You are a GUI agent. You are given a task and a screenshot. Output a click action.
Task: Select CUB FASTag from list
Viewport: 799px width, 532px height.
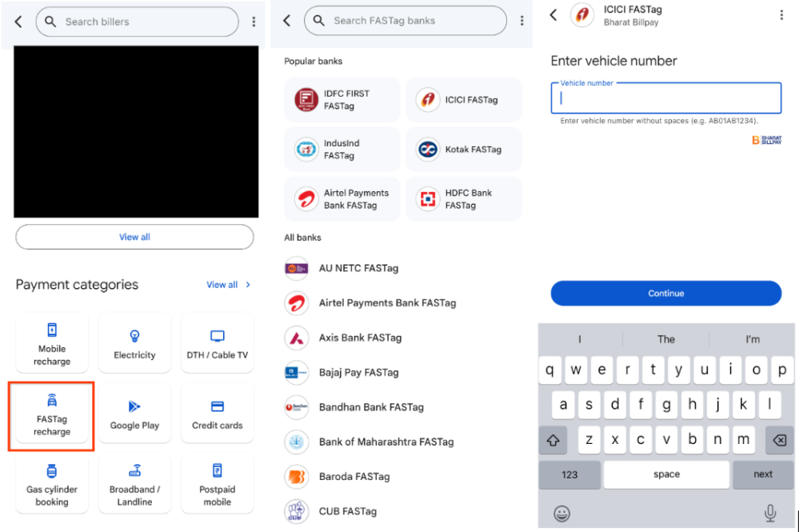[402, 511]
